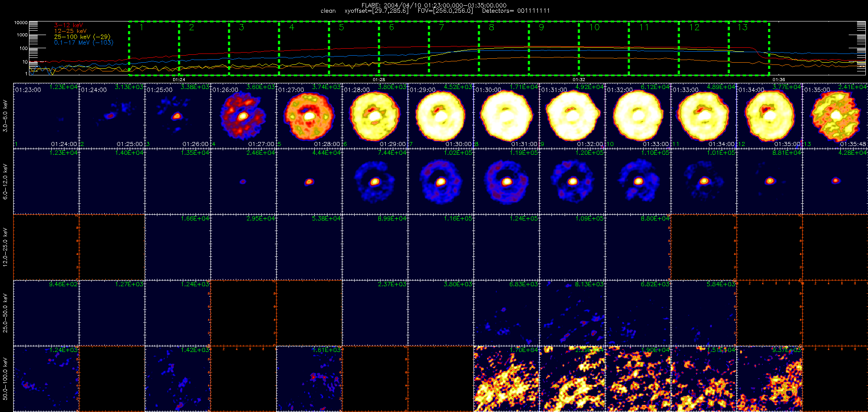Select the 12-25 keV image peaking 1.16E+05
Viewport: 868px width, 412px height.
[441, 247]
